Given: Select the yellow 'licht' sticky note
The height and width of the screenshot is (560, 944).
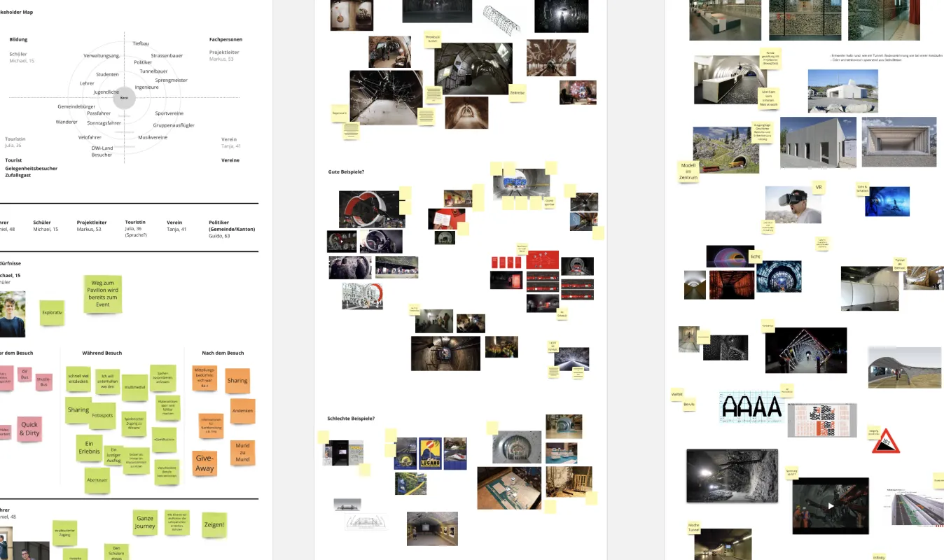Looking at the screenshot, I should (x=755, y=257).
